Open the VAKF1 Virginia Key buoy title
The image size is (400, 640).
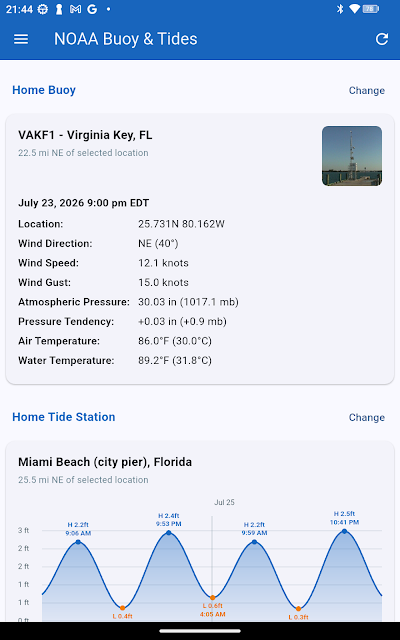85,135
